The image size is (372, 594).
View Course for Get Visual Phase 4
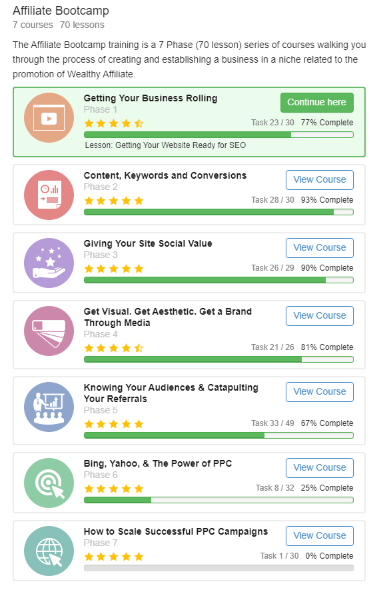coord(320,316)
